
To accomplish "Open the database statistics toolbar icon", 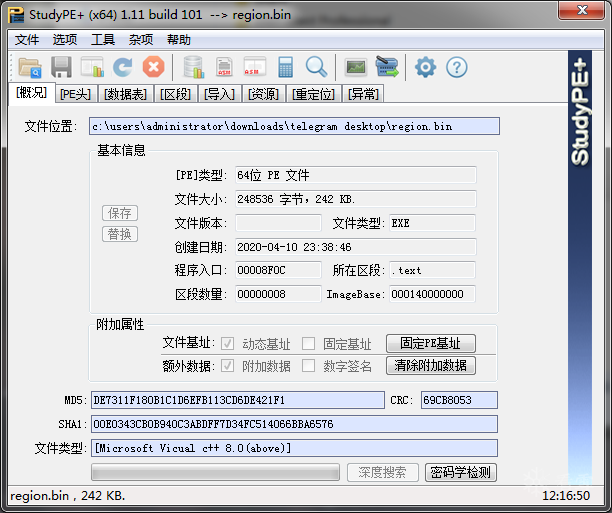I will click(194, 67).
